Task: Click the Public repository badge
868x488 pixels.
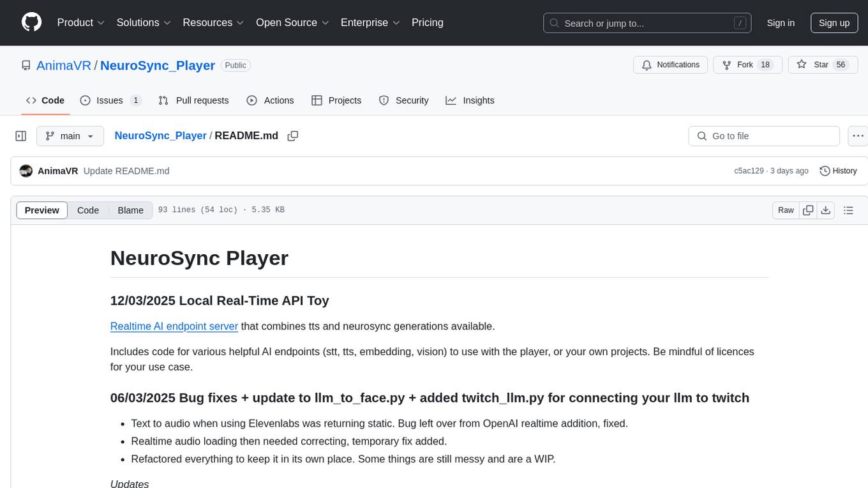Action: click(236, 65)
